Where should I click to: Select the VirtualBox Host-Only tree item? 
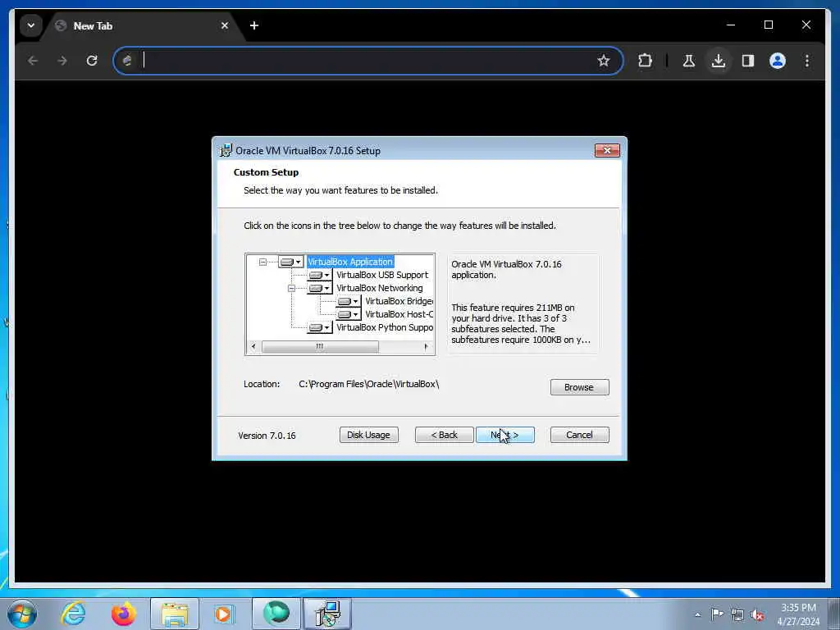[x=399, y=314]
